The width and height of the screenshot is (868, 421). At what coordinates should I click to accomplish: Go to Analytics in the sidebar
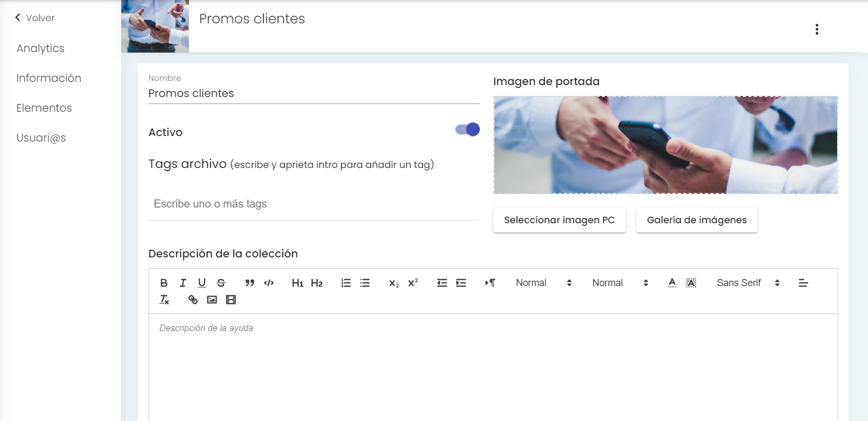pyautogui.click(x=41, y=48)
